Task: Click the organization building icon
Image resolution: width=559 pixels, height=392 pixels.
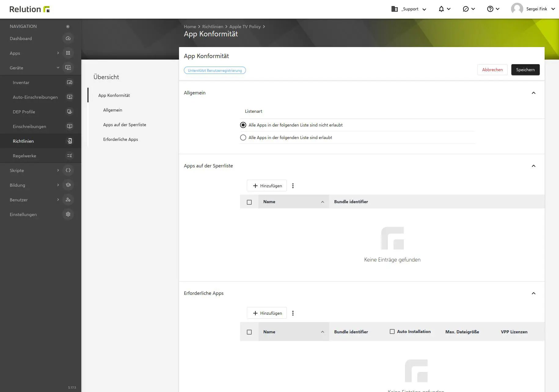Action: click(395, 9)
